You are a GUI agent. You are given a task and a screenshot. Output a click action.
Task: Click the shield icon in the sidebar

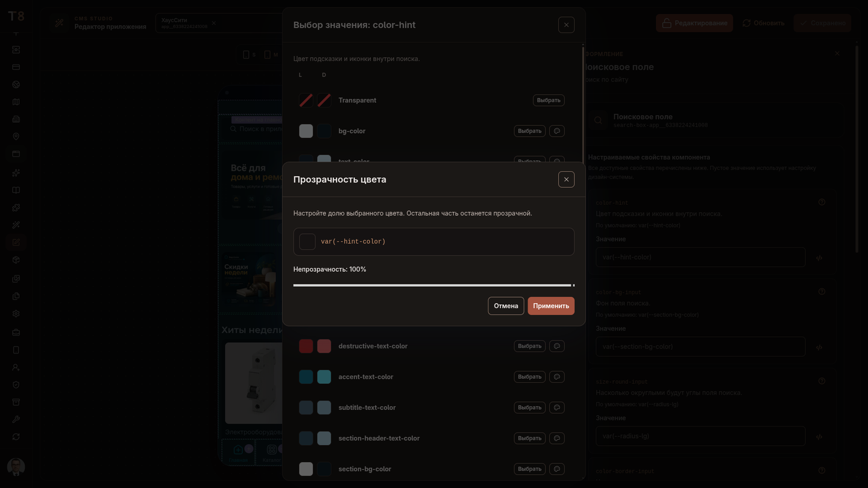[x=16, y=385]
